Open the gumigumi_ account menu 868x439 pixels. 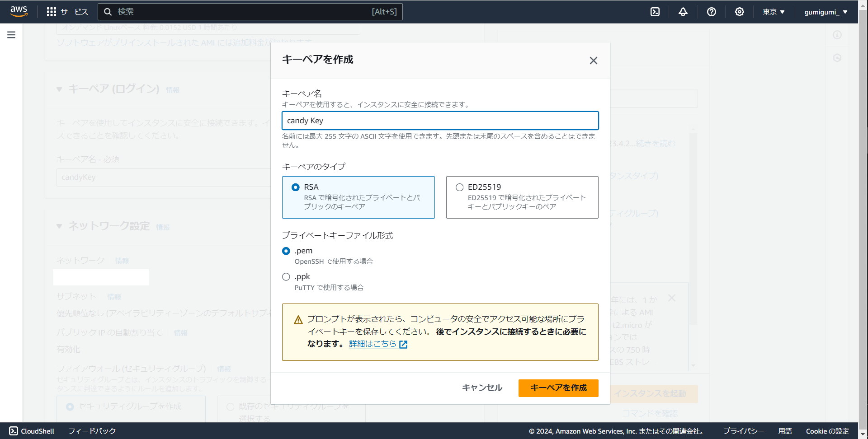point(826,12)
